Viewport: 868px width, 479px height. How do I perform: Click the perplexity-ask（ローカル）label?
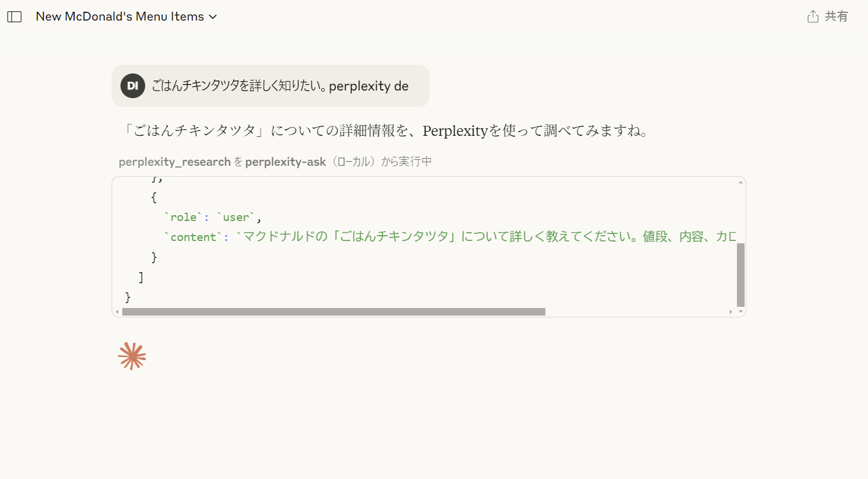pos(286,161)
